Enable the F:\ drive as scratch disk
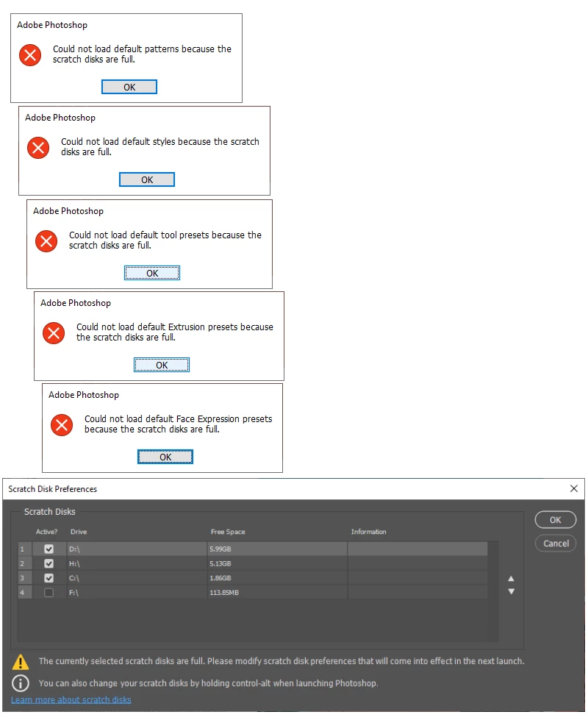The image size is (588, 720). click(49, 593)
